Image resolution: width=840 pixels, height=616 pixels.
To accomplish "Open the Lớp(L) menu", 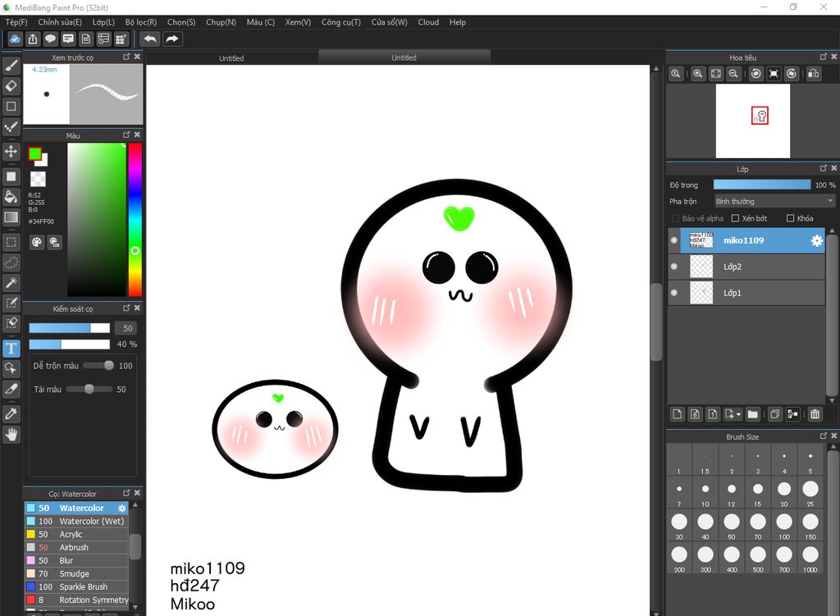I will (x=103, y=22).
